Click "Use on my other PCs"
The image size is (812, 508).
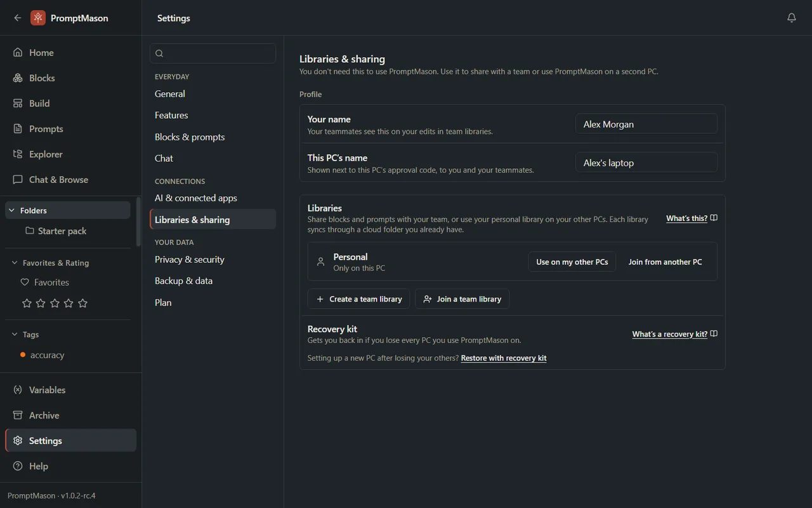[572, 262]
